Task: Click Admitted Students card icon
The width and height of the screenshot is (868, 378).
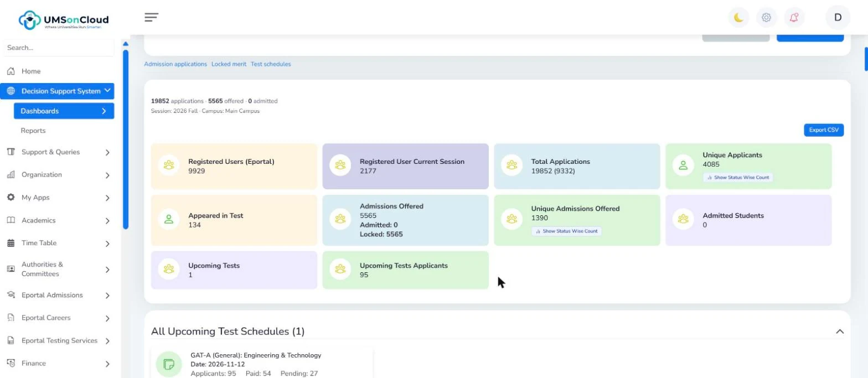Action: pos(683,219)
